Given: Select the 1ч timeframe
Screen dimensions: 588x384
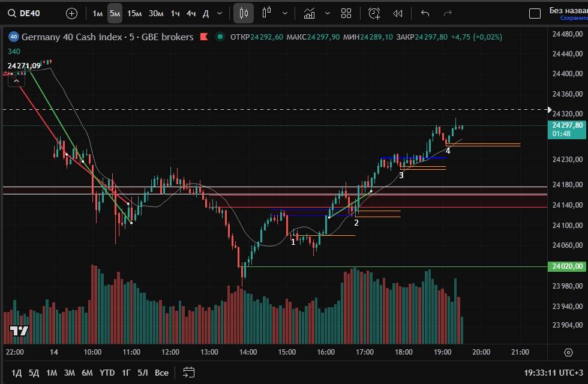Looking at the screenshot, I should pos(175,13).
